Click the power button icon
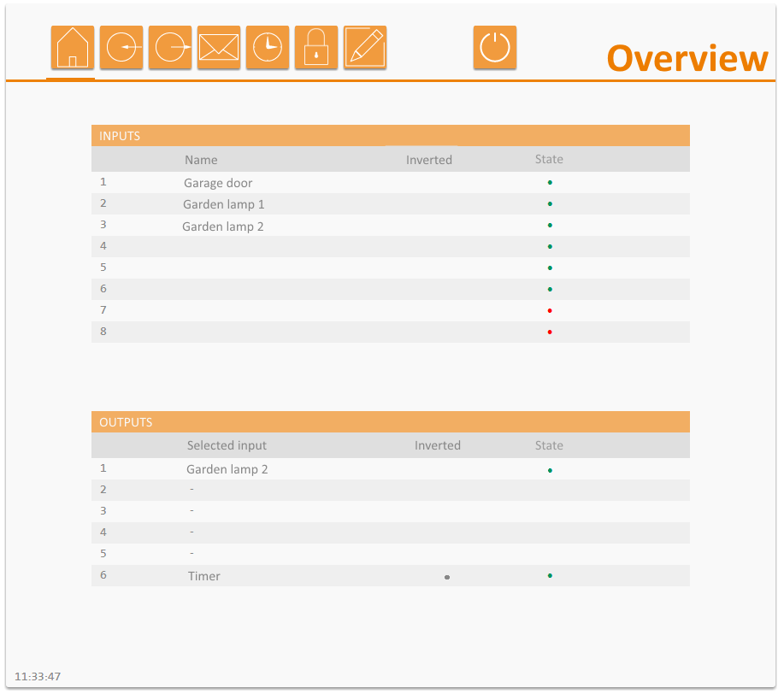Viewport: 784px width, 694px height. 495,47
